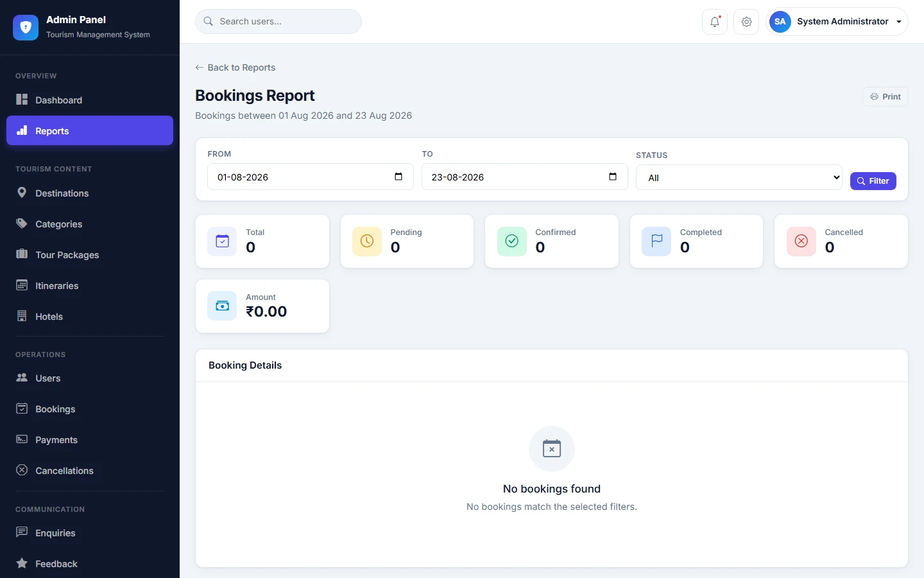Open Payments from sidebar
The width and height of the screenshot is (924, 578).
point(90,440)
